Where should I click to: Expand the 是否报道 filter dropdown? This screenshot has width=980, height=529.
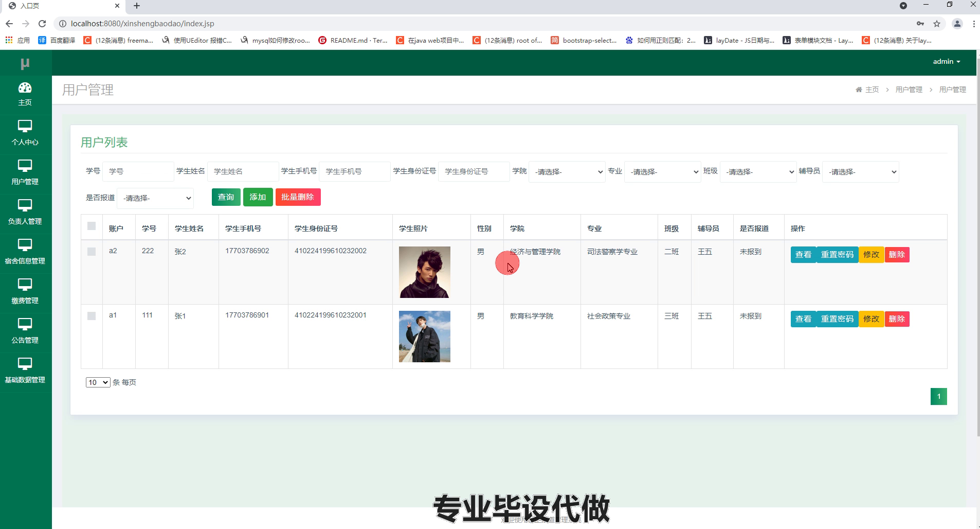pos(155,198)
